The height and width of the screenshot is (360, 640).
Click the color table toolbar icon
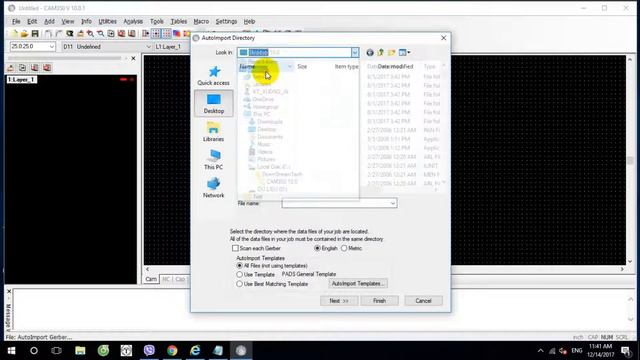pos(177,33)
